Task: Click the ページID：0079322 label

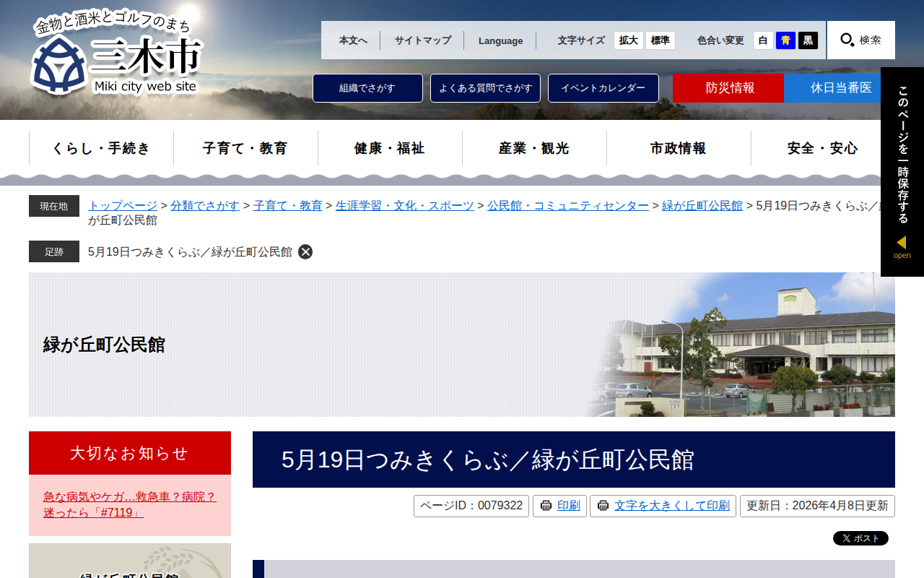Action: point(471,506)
